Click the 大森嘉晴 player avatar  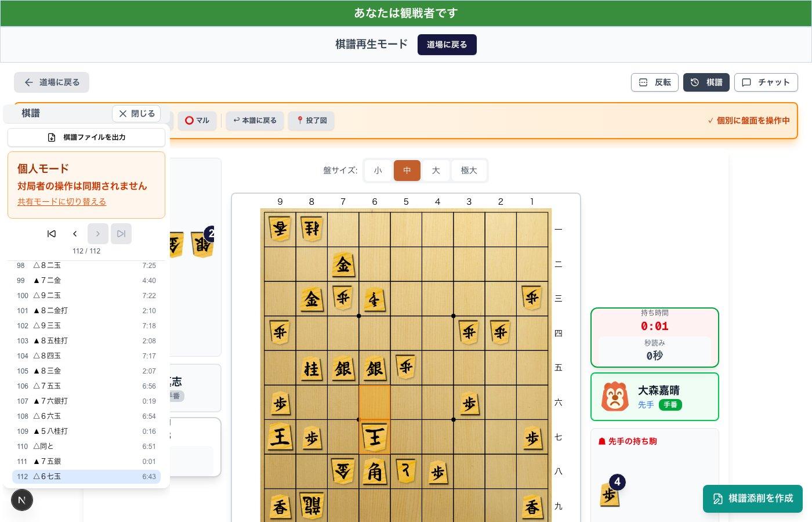click(615, 397)
